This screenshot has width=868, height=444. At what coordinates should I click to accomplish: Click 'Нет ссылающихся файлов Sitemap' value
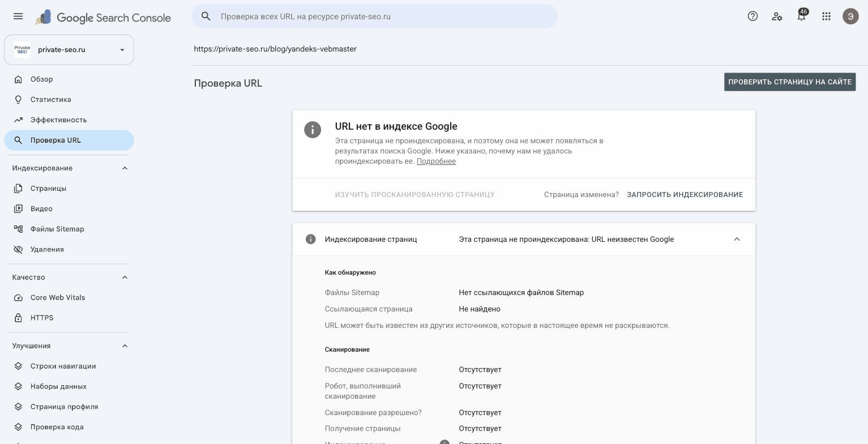pos(521,293)
